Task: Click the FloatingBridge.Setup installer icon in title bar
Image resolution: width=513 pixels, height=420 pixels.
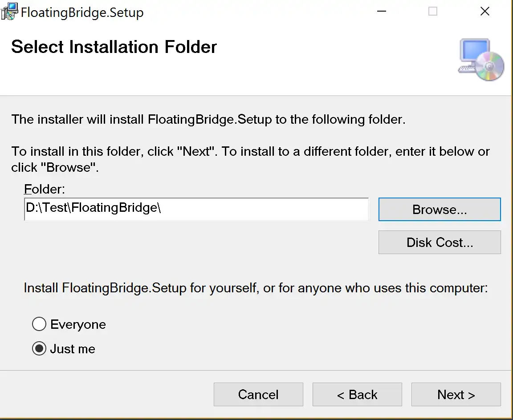Action: pos(9,12)
